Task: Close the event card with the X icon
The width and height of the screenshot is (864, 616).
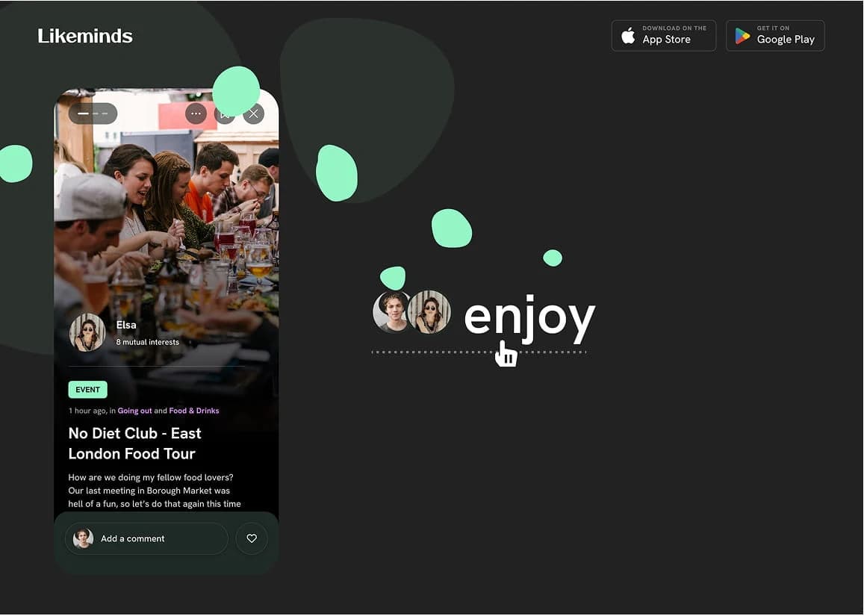Action: [253, 113]
